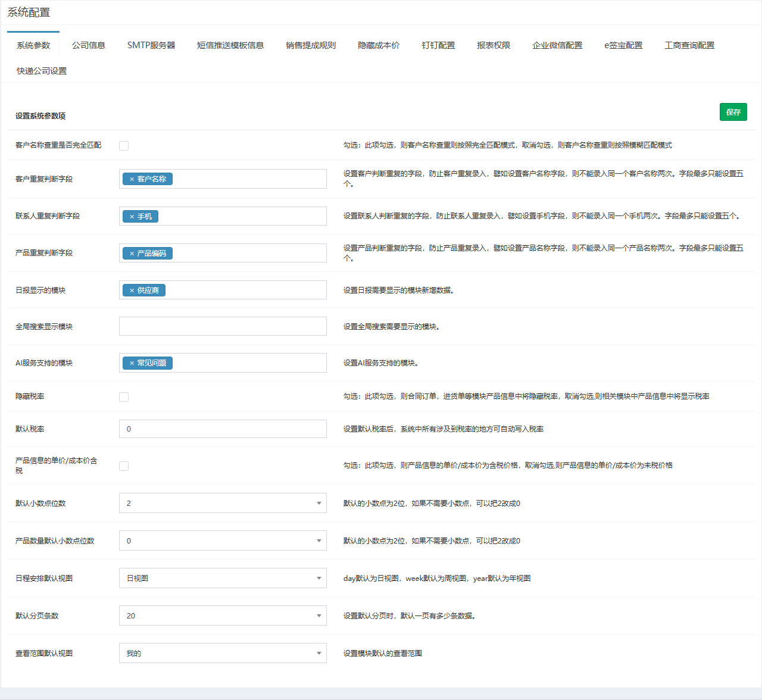The width and height of the screenshot is (762, 700).
Task: Go to the 企业微信配置 tab
Action: [557, 45]
